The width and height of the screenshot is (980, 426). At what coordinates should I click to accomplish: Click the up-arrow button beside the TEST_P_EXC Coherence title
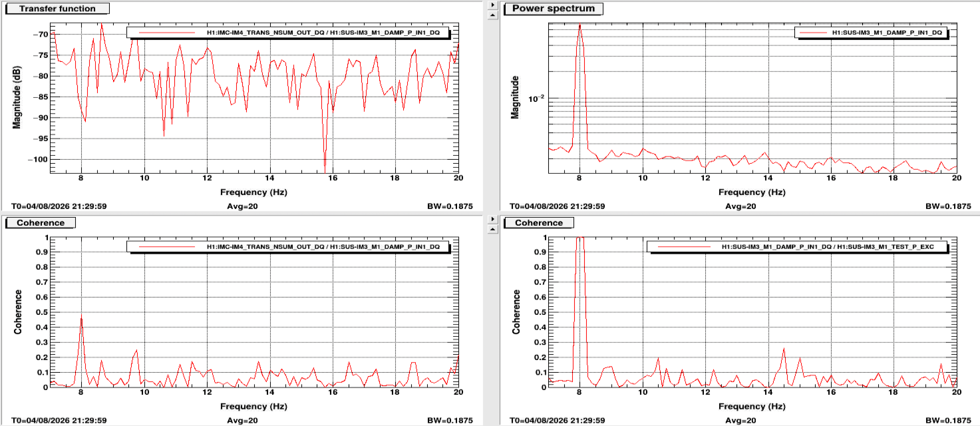click(x=493, y=229)
